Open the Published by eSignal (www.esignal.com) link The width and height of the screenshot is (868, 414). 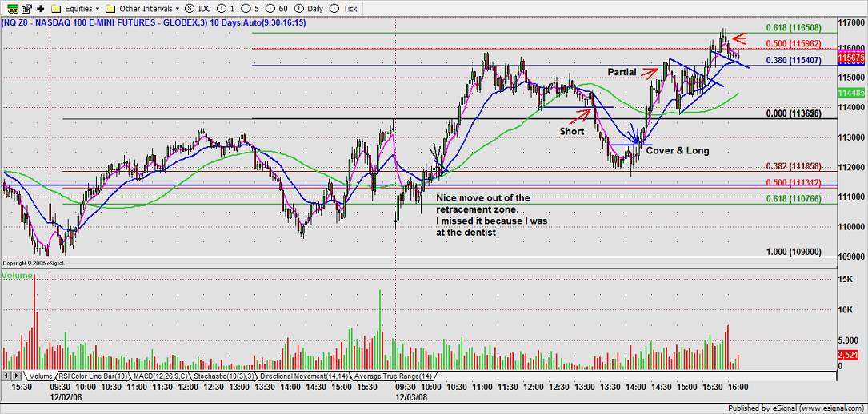(x=798, y=408)
